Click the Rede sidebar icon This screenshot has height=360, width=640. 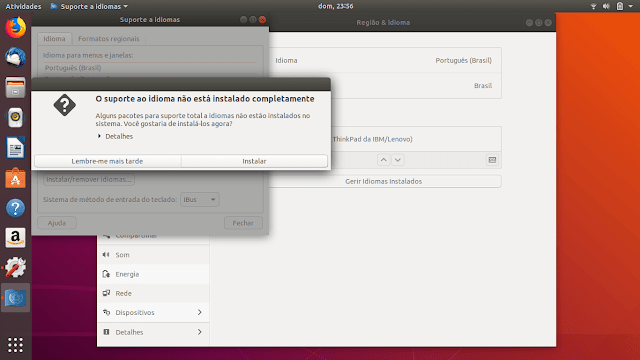(106, 293)
